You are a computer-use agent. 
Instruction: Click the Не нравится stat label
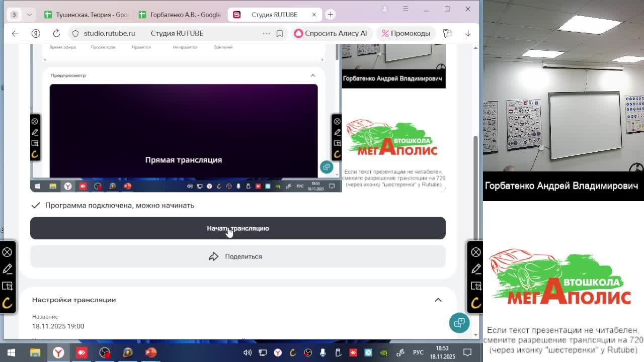[x=185, y=47]
